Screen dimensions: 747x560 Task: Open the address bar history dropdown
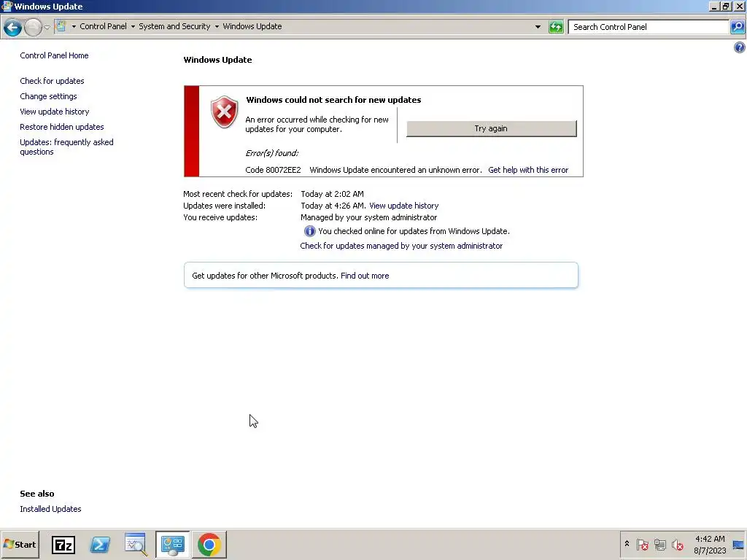click(x=538, y=27)
